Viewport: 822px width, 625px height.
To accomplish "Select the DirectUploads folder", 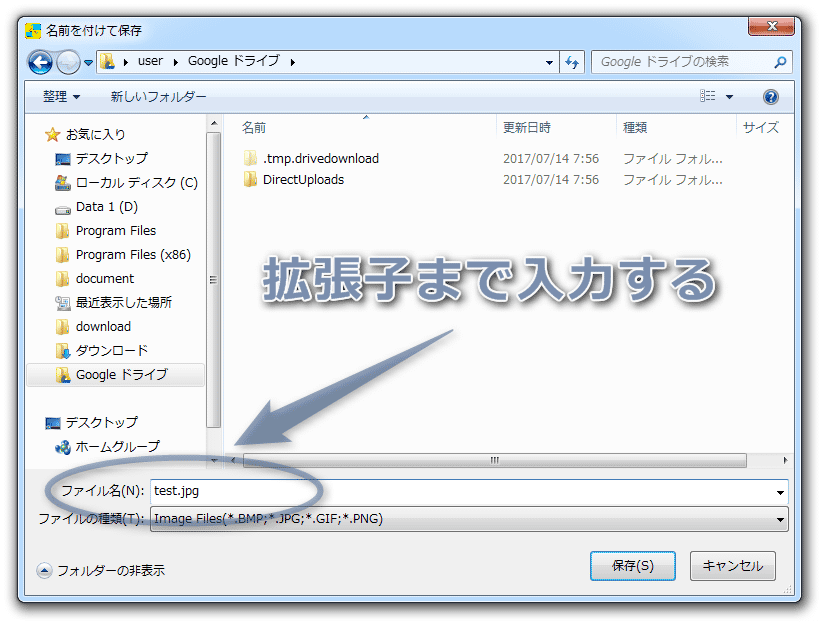I will click(x=304, y=180).
